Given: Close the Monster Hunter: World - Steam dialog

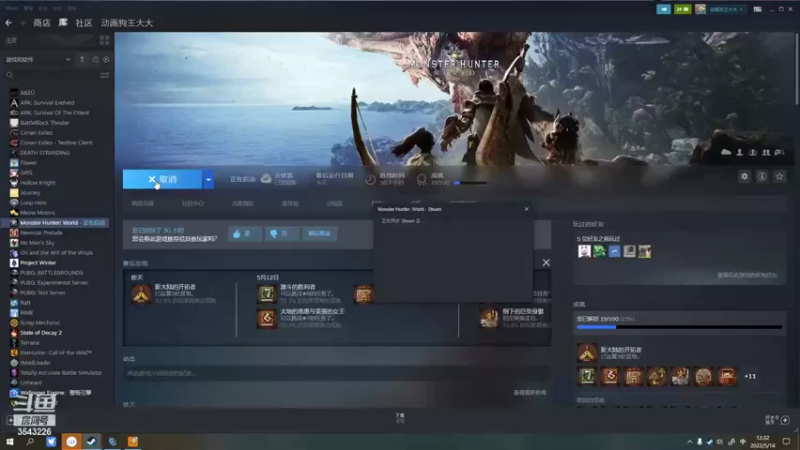Looking at the screenshot, I should tap(527, 209).
